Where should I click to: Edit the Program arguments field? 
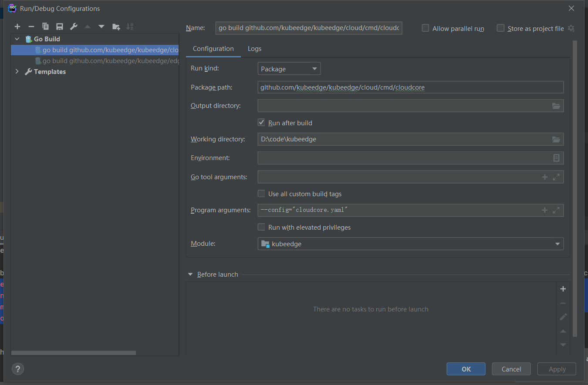[392, 210]
